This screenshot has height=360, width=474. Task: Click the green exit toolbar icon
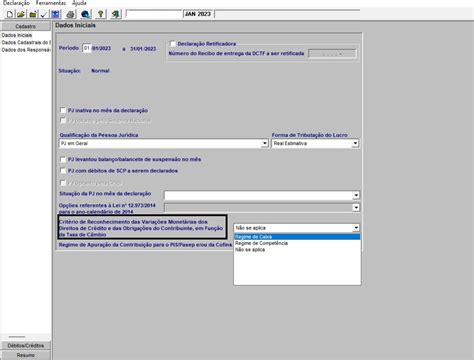(x=116, y=14)
